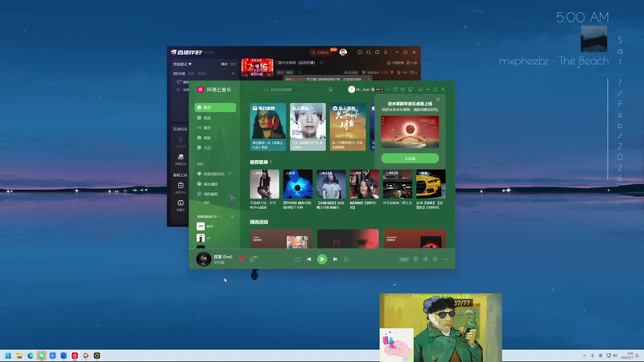The height and width of the screenshot is (362, 644).
Task: Switch NetEase to mini mode via title bar icon
Action: pyautogui.click(x=420, y=89)
